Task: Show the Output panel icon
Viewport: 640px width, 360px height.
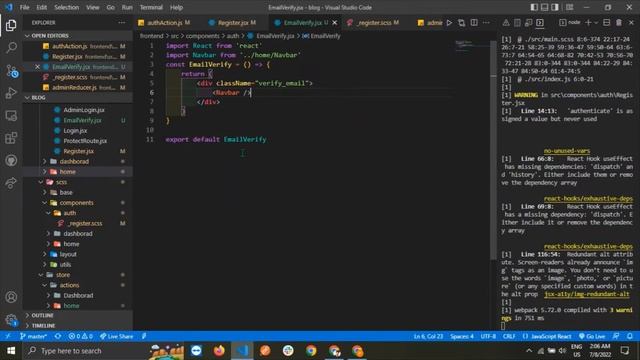Action: (517, 23)
